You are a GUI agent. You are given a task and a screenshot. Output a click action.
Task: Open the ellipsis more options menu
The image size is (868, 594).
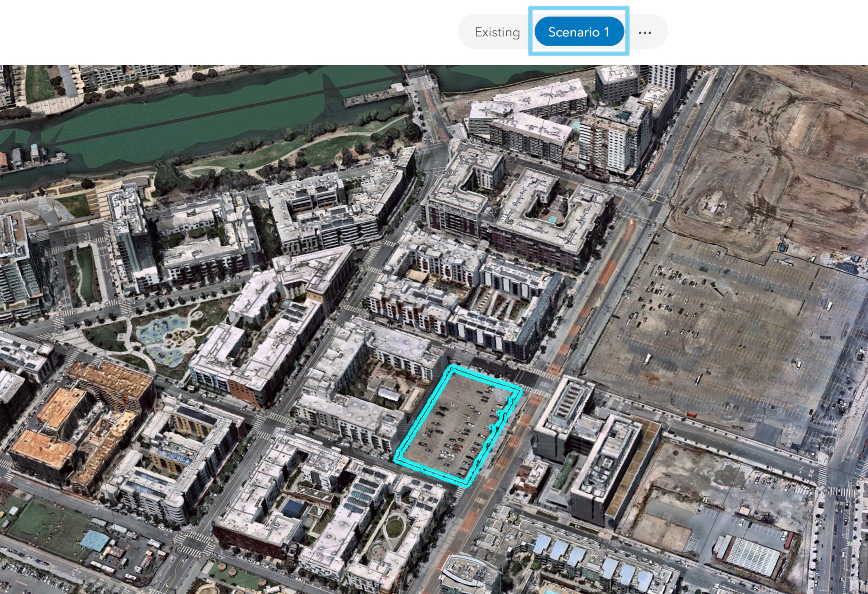click(x=644, y=32)
